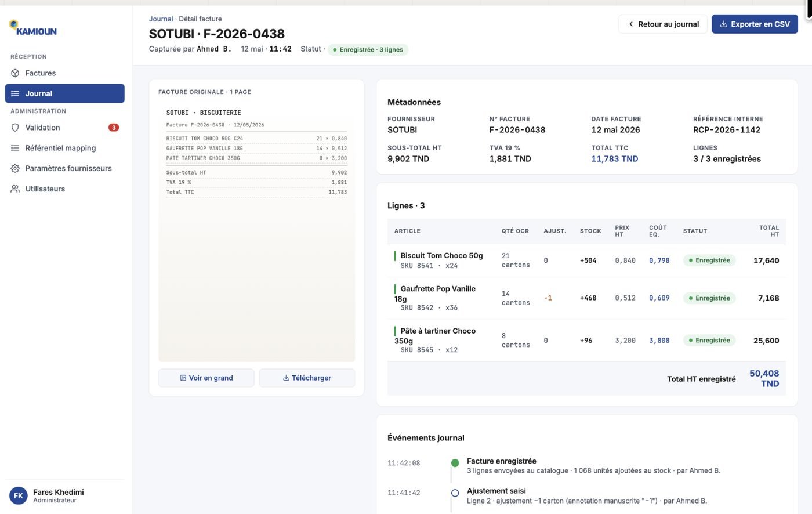Click the Validation shield icon
Screen dimensions: 812x514
[x=15, y=128]
